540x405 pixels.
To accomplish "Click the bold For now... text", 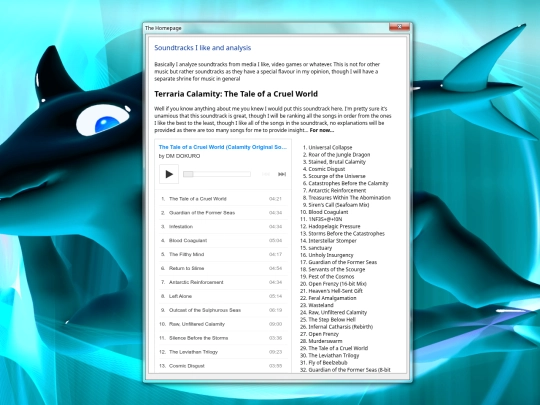I will pos(322,130).
